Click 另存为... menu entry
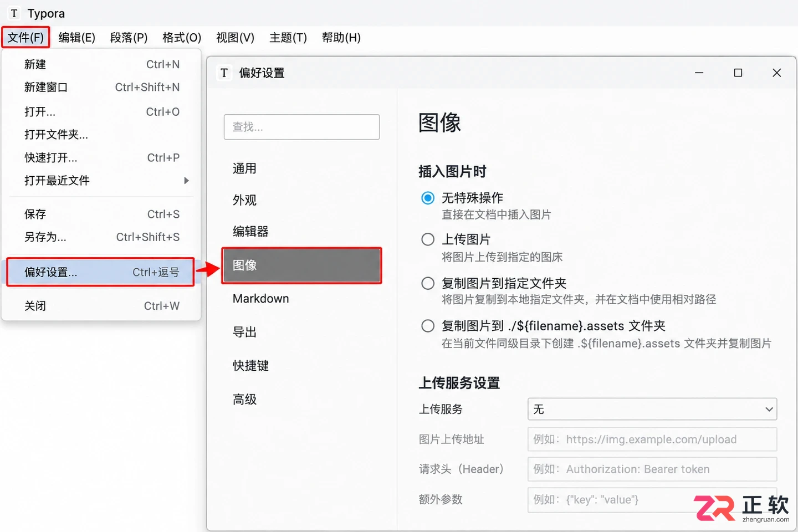Image resolution: width=798 pixels, height=532 pixels. point(101,237)
